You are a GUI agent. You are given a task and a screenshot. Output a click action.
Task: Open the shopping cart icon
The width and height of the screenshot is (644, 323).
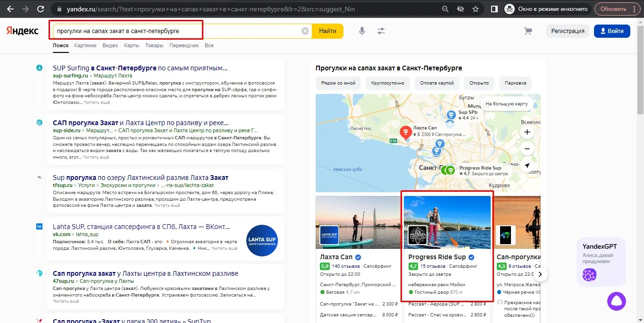tap(528, 31)
